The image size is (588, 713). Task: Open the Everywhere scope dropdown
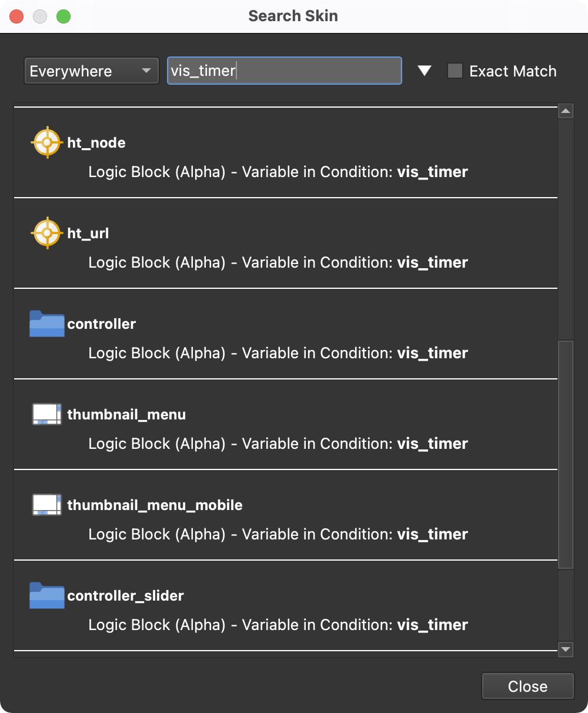click(x=91, y=71)
